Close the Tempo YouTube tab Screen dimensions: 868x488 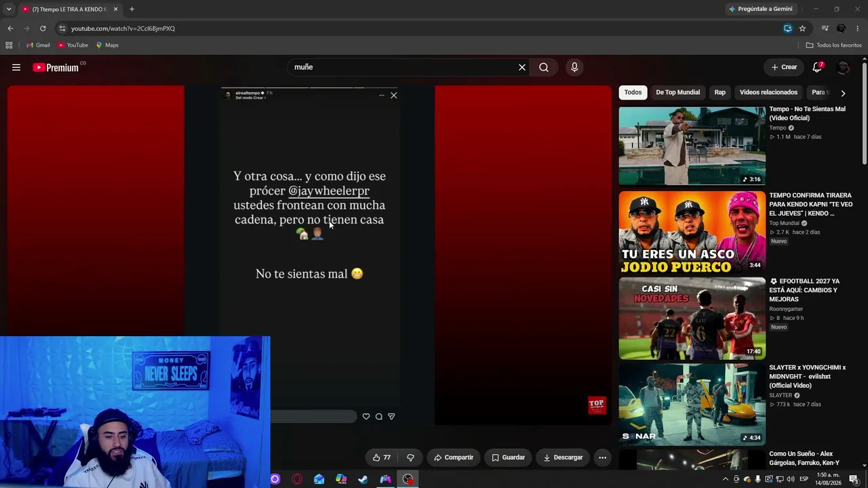pyautogui.click(x=115, y=9)
